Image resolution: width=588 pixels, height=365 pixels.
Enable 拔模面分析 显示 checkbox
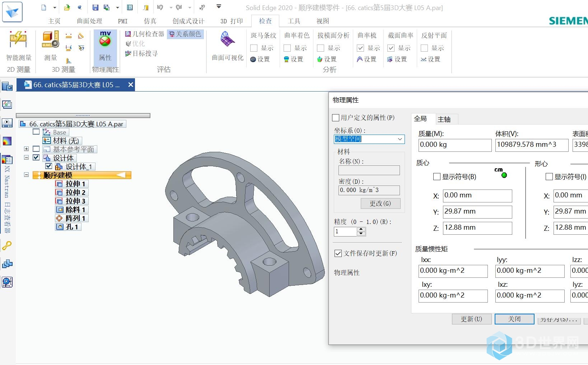[x=321, y=48]
